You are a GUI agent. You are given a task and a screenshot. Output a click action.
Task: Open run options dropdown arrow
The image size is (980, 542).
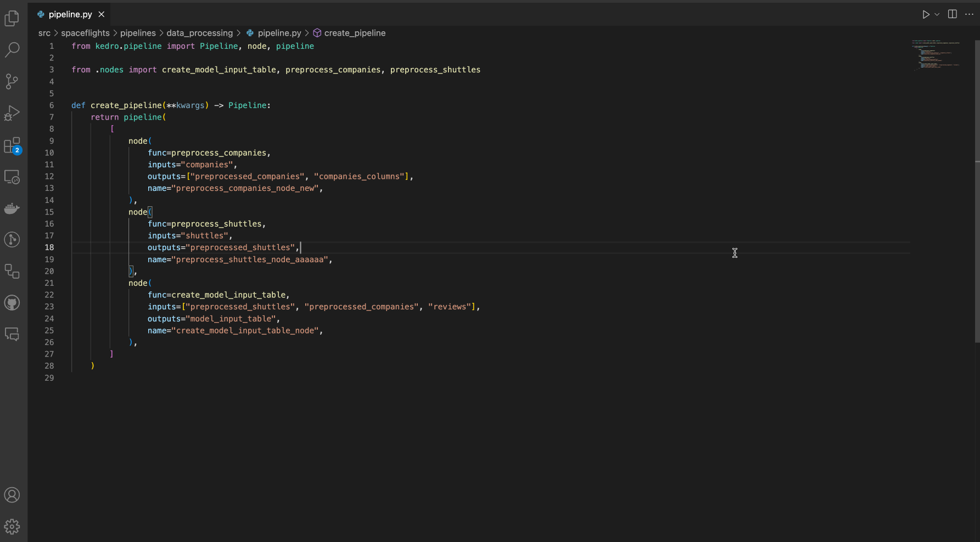[937, 14]
